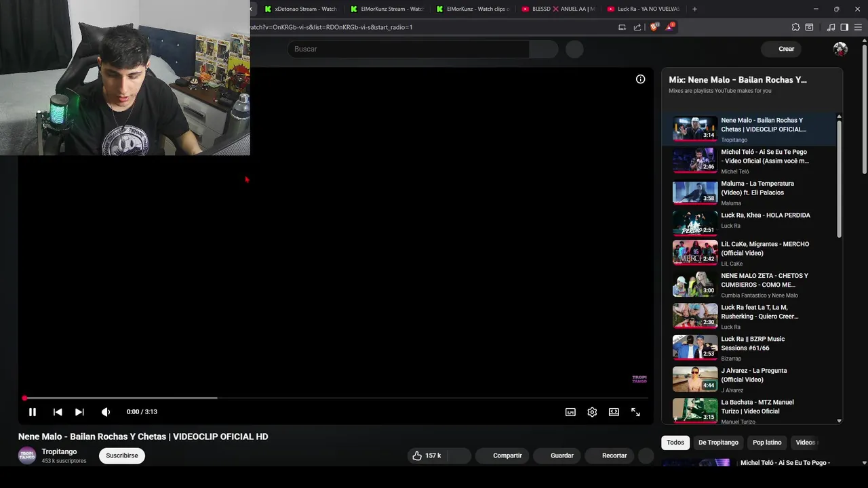Select the Todos filter chip
The width and height of the screenshot is (868, 488).
pyautogui.click(x=675, y=443)
